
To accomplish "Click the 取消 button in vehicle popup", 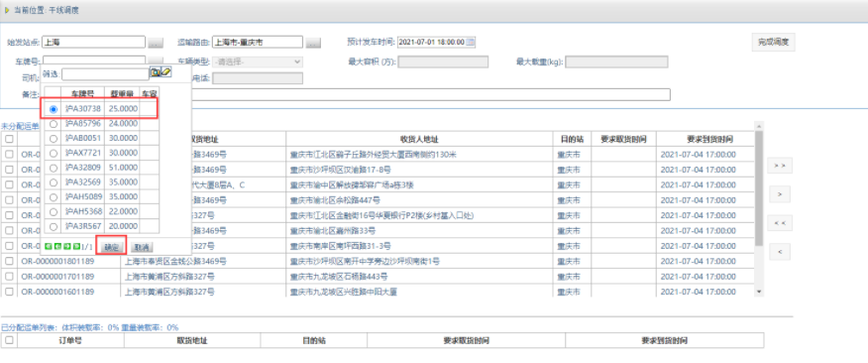I will [x=143, y=247].
